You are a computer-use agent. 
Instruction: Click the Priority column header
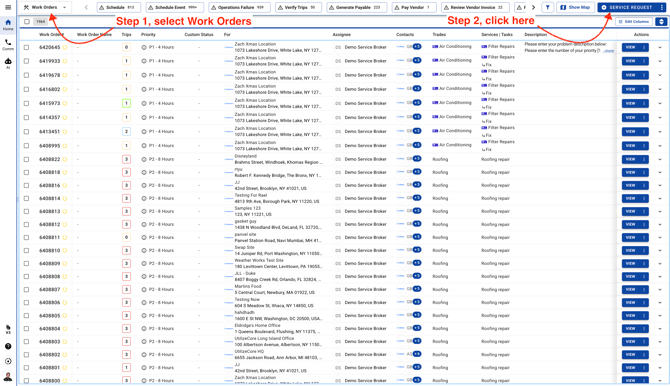[x=148, y=35]
